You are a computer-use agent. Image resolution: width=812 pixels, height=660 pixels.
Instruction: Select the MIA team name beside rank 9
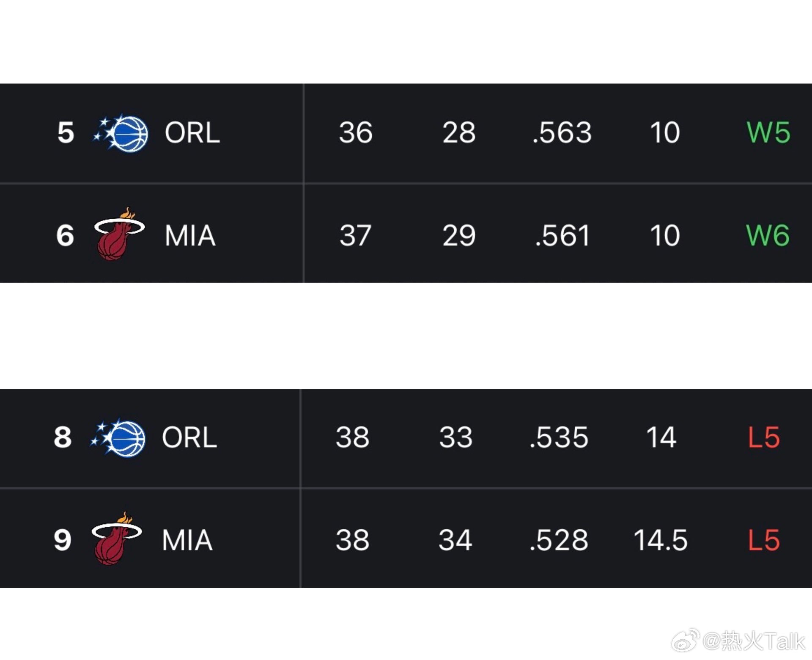(187, 540)
